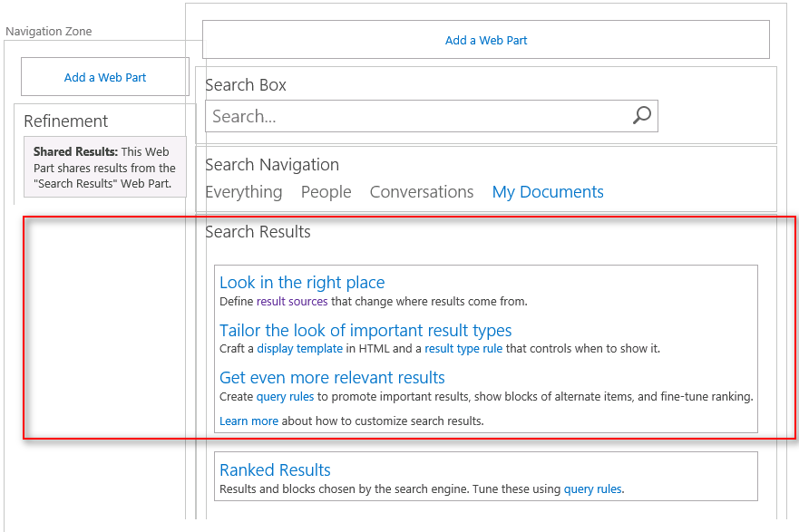Click the magnifying glass search icon

[x=642, y=116]
